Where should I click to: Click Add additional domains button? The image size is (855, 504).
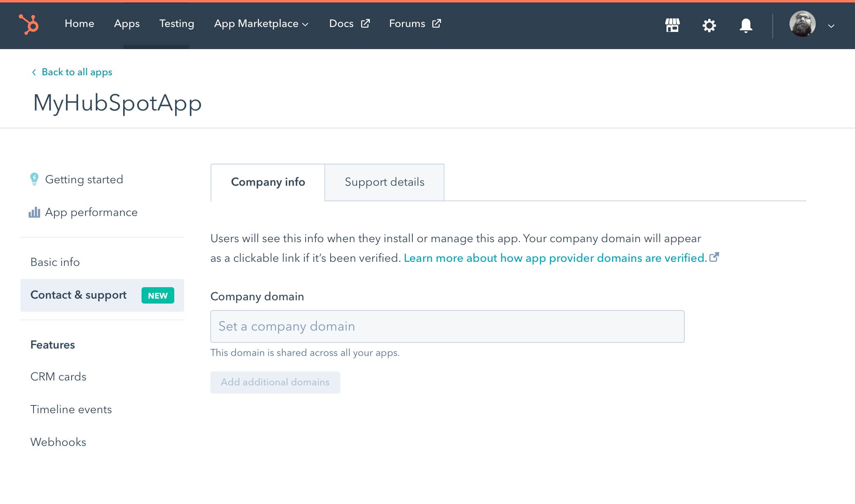point(275,382)
